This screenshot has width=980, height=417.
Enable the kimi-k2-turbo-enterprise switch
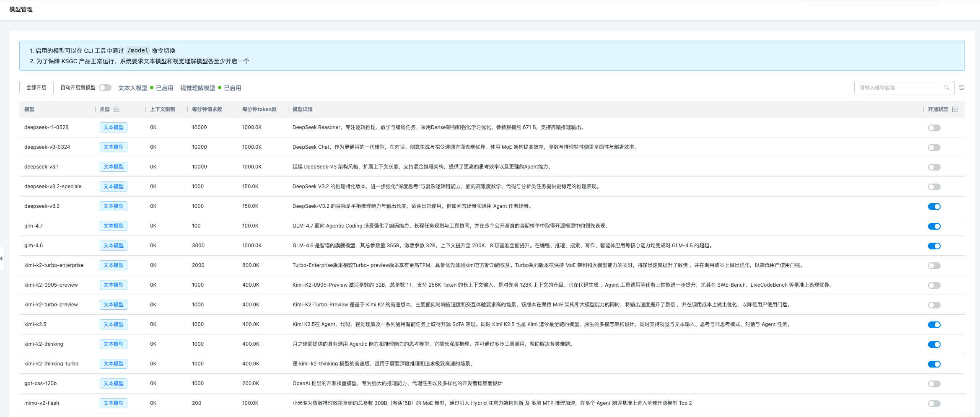934,266
